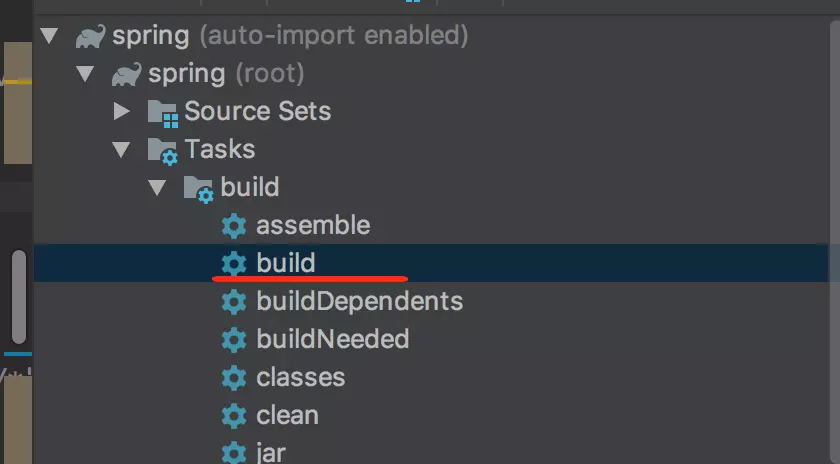Select the assemble task label
This screenshot has width=840, height=464.
[313, 226]
